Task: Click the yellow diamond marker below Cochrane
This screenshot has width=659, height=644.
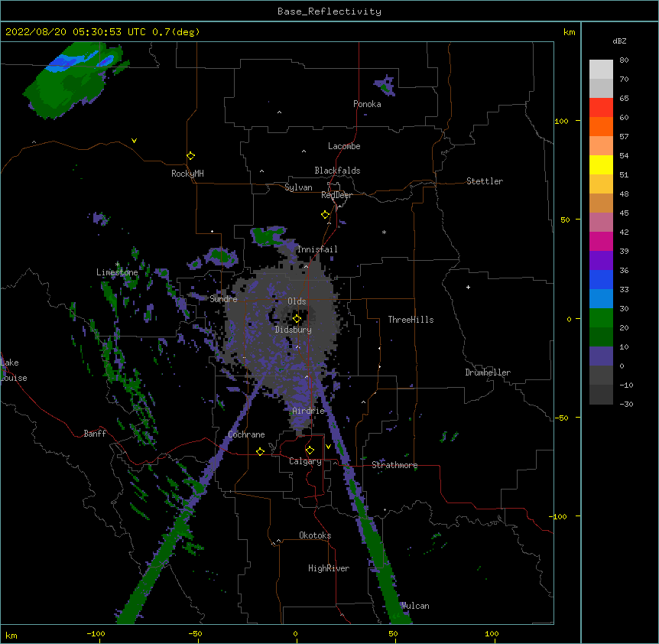Action: pyautogui.click(x=260, y=451)
